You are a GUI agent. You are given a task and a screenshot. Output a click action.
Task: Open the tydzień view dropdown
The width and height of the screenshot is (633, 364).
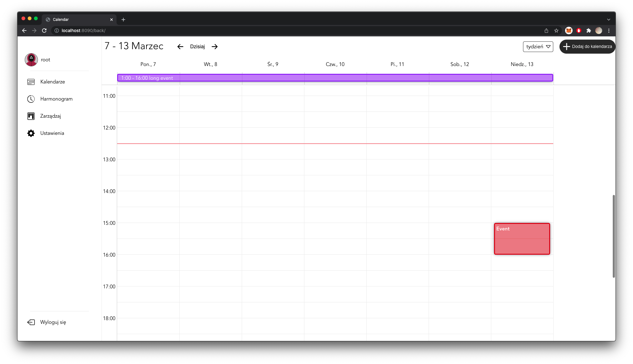(x=538, y=47)
